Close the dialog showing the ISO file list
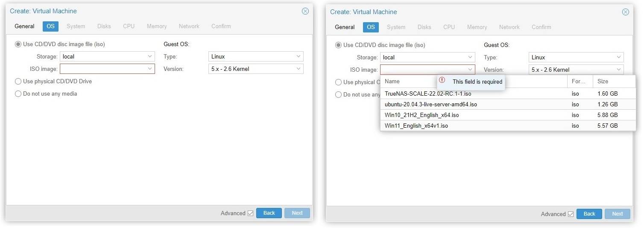 (x=625, y=12)
